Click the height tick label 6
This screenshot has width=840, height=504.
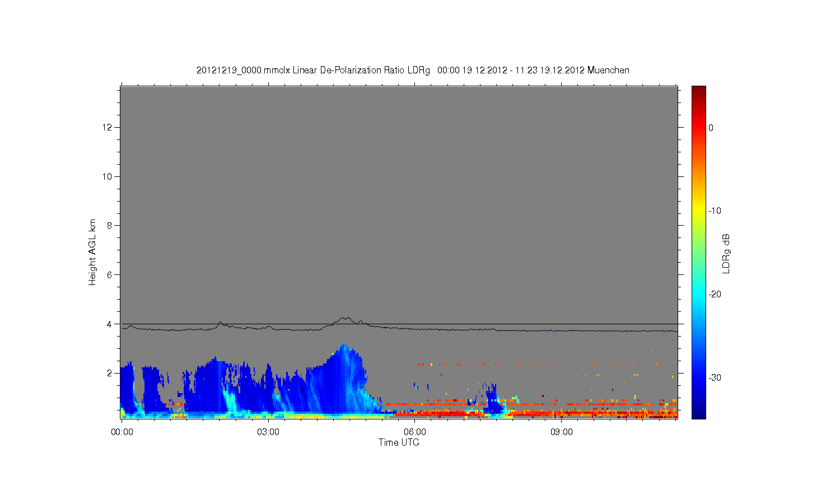(x=110, y=274)
